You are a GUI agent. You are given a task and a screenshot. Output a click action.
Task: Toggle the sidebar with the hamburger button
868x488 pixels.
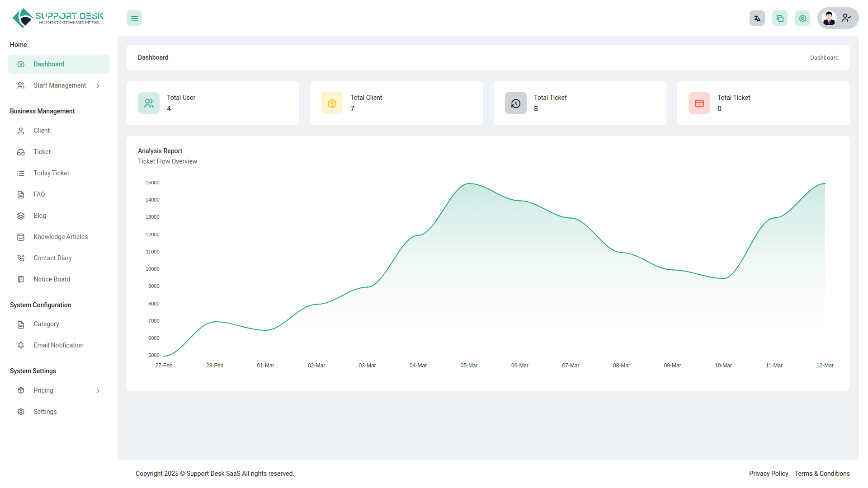[134, 18]
